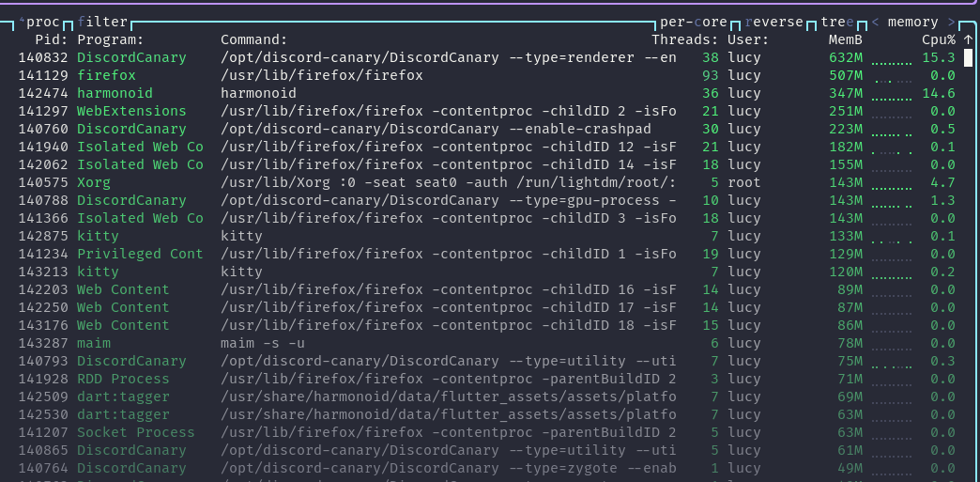Click the Threads: column header
Viewport: 980px width, 482px height.
685,40
